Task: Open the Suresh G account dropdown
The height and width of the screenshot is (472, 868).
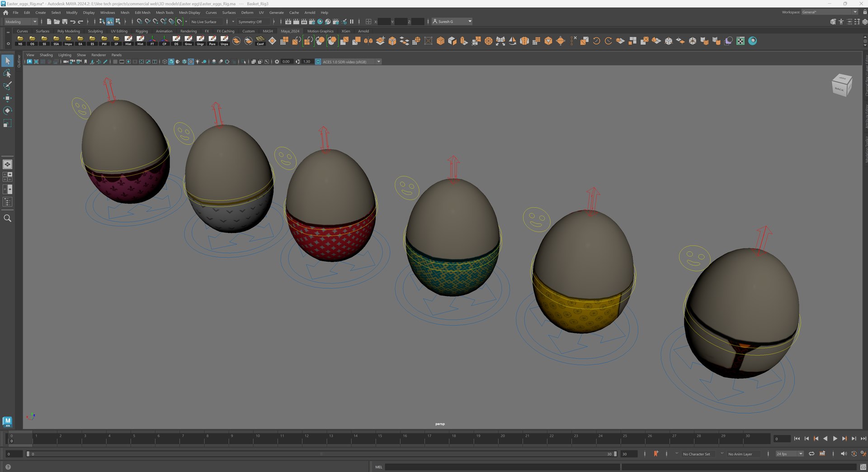Action: pyautogui.click(x=452, y=22)
